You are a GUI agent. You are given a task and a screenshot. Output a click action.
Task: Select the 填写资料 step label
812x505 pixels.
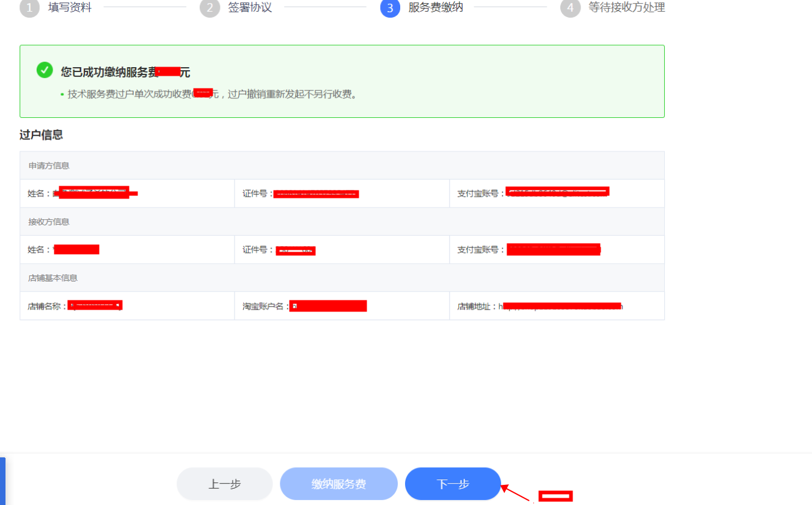(70, 8)
